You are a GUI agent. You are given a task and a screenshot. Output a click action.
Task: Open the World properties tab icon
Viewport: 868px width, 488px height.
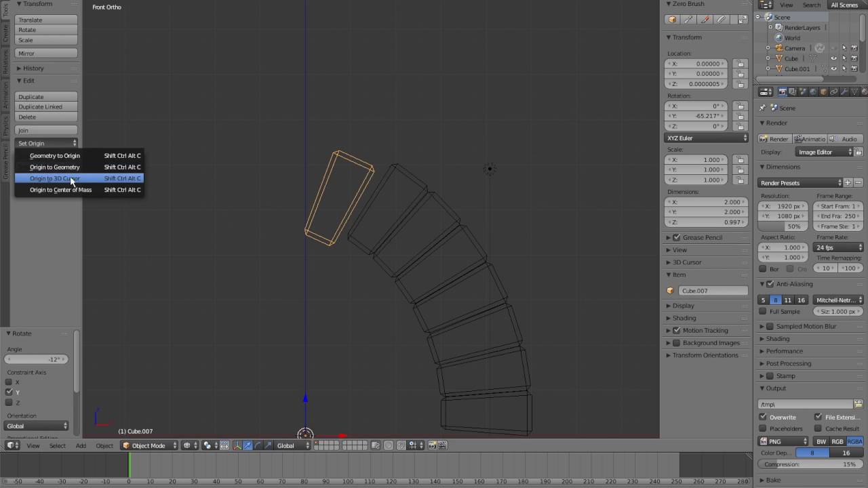813,91
